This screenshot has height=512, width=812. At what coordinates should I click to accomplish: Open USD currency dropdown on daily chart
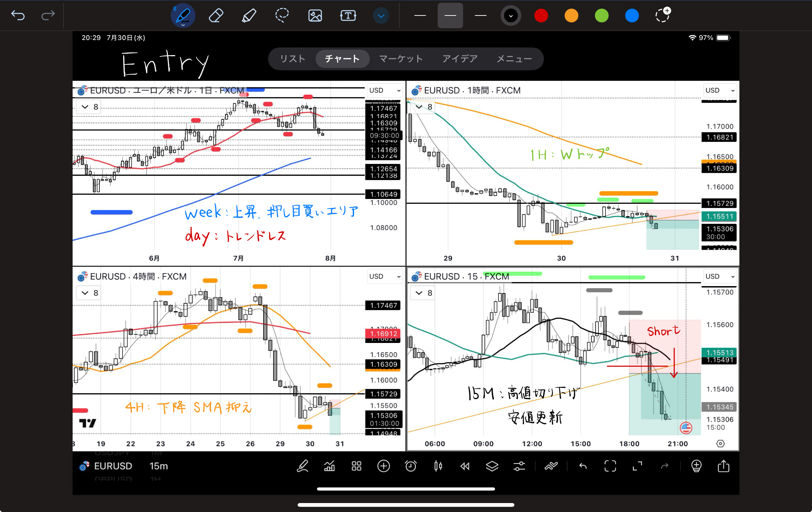[385, 90]
